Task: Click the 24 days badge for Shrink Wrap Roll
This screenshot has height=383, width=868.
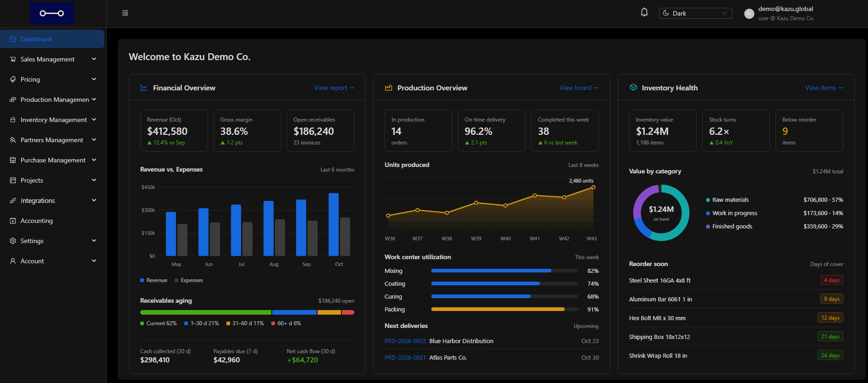Action: point(830,355)
